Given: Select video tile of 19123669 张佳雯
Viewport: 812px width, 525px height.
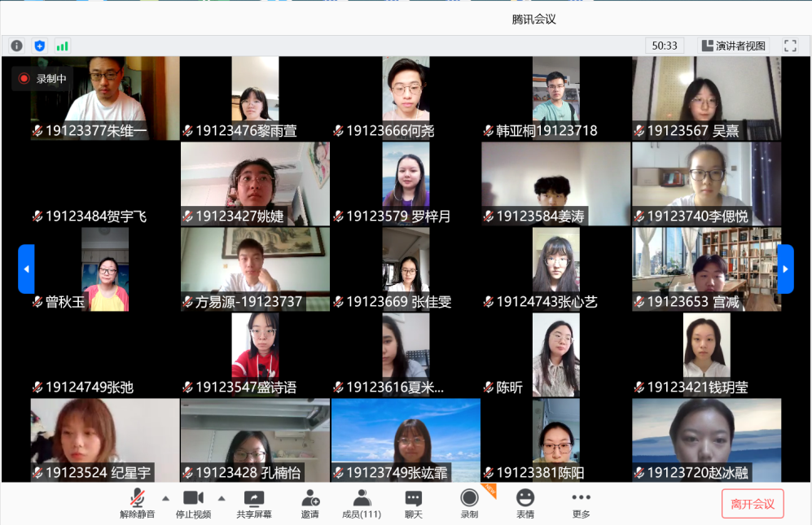Looking at the screenshot, I should (x=406, y=269).
